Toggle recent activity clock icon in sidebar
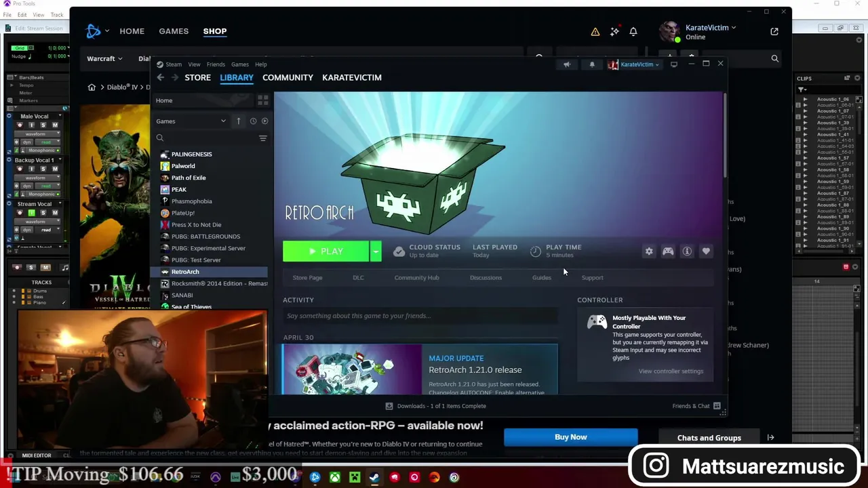The height and width of the screenshot is (488, 868). [x=253, y=121]
